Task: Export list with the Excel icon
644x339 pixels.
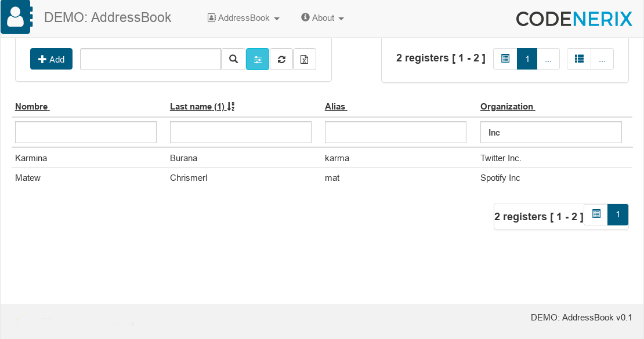Action: [x=305, y=59]
